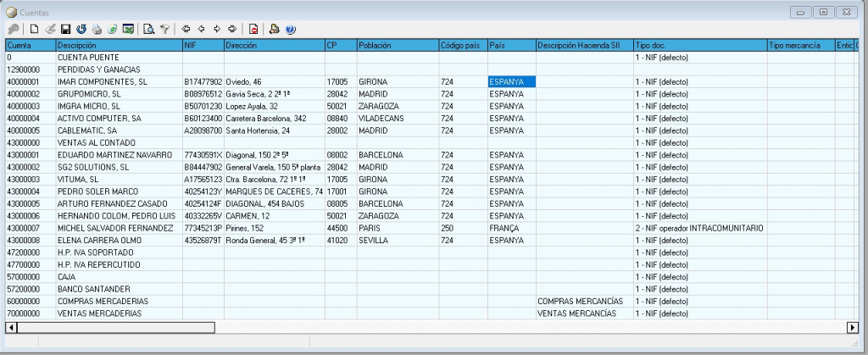Click the Cuentas window title icon
The image size is (868, 355).
pyautogui.click(x=11, y=12)
